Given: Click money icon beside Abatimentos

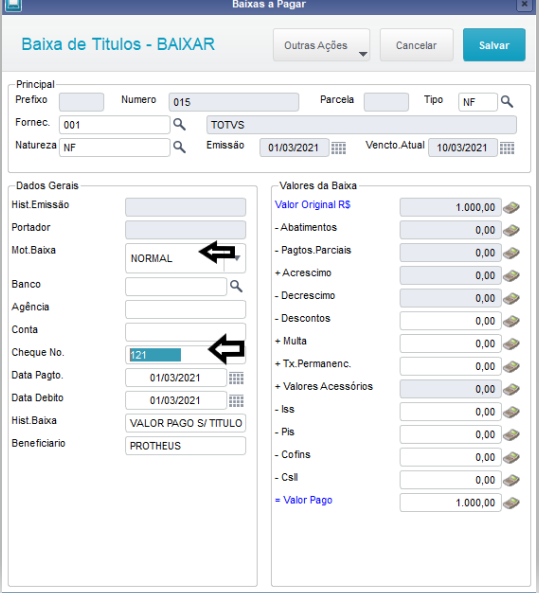Looking at the screenshot, I should click(x=511, y=230).
